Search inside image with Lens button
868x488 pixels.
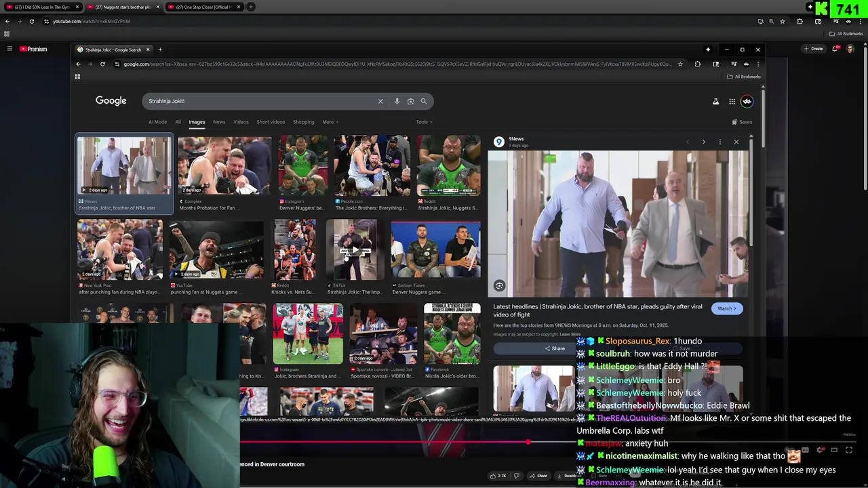click(499, 286)
